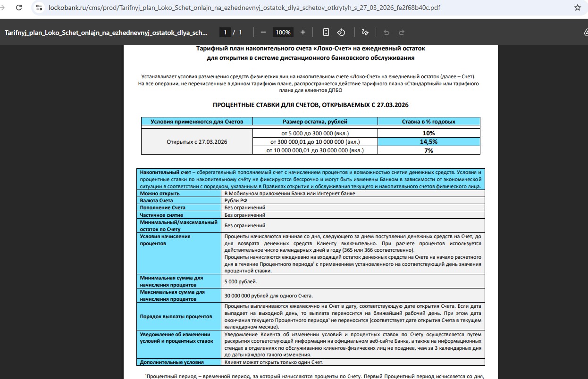Click the highlighted 14,5% rate cell

click(x=428, y=142)
